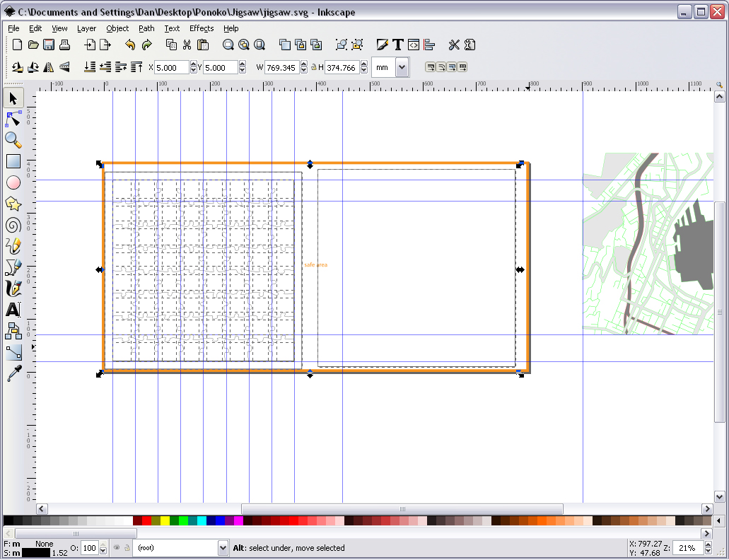Select the Node editing tool
The width and height of the screenshot is (729, 560).
coord(13,119)
